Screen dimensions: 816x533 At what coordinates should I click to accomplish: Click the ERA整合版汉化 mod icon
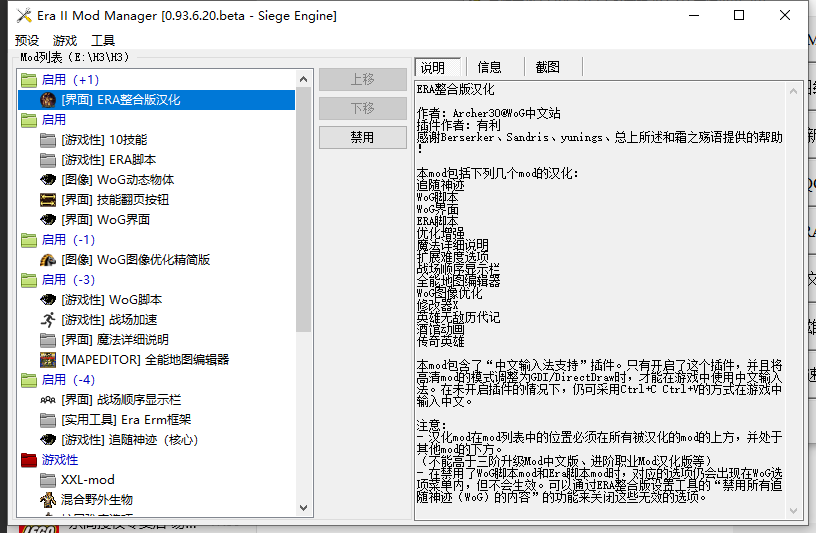pos(48,100)
